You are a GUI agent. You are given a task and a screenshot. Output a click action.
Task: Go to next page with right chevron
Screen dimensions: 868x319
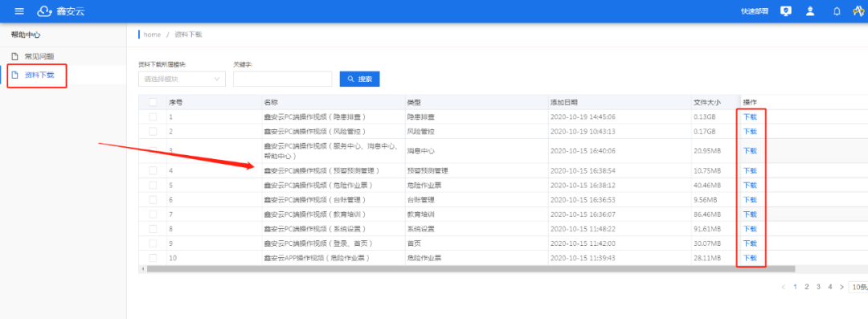(x=842, y=287)
